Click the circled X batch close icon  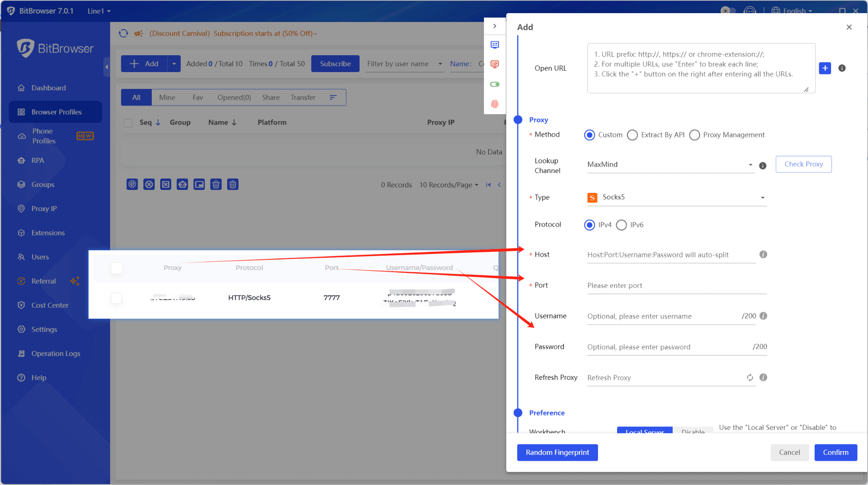(x=149, y=184)
